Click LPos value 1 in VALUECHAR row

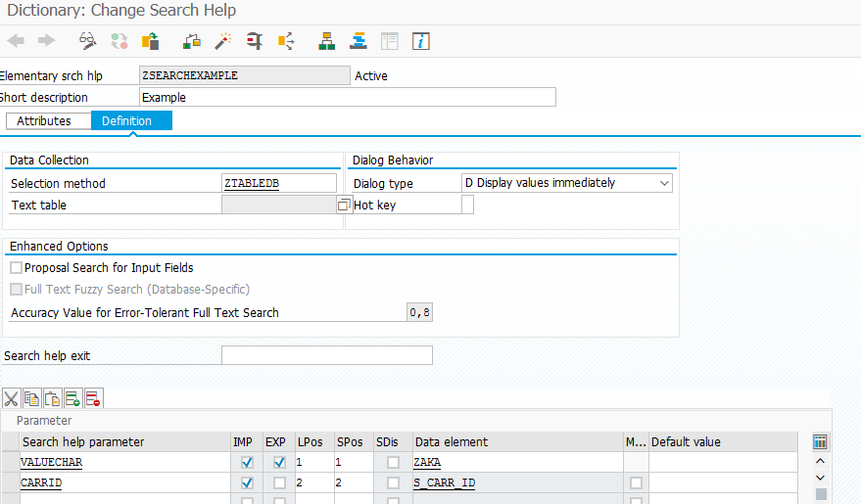click(314, 462)
